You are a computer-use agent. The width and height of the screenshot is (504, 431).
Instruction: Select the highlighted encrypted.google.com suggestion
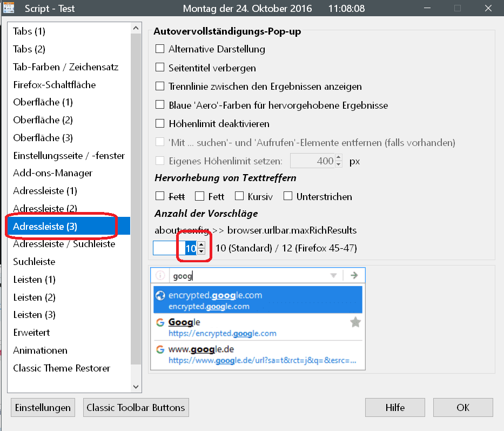tap(258, 300)
